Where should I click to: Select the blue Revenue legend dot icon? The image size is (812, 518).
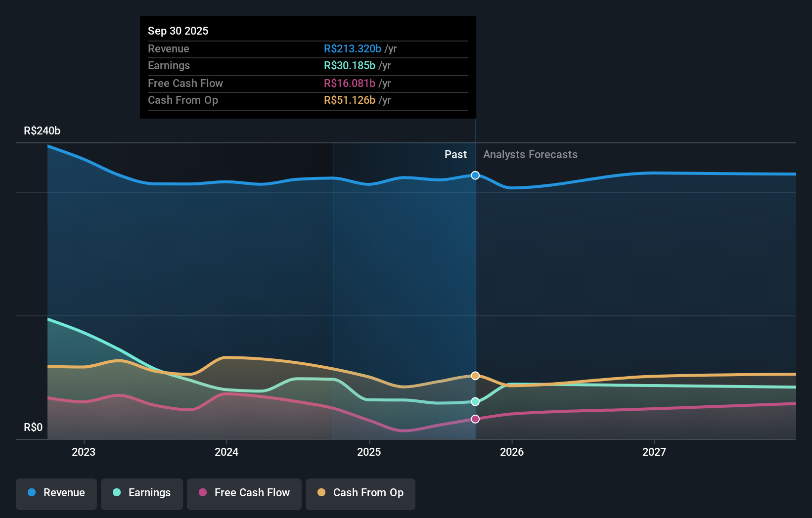tap(31, 493)
